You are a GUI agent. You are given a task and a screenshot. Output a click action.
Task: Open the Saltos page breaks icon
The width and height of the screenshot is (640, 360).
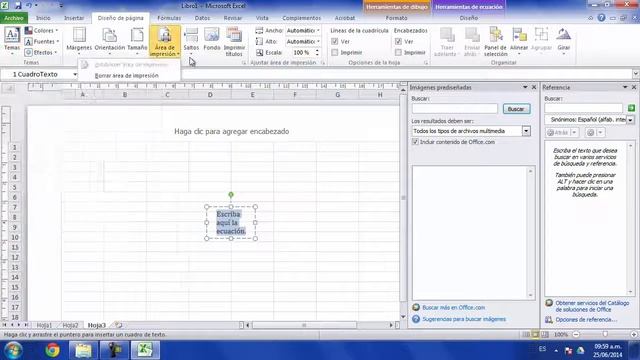[191, 41]
